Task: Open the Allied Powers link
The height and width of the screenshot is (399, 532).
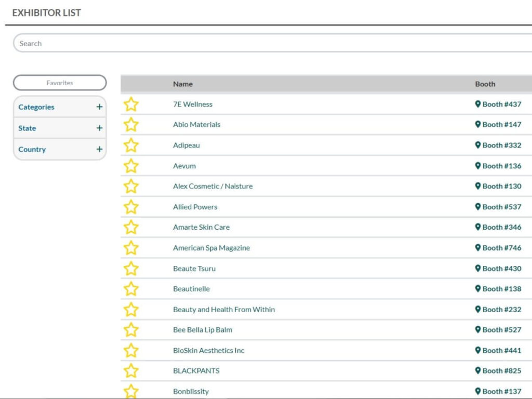Action: [195, 207]
